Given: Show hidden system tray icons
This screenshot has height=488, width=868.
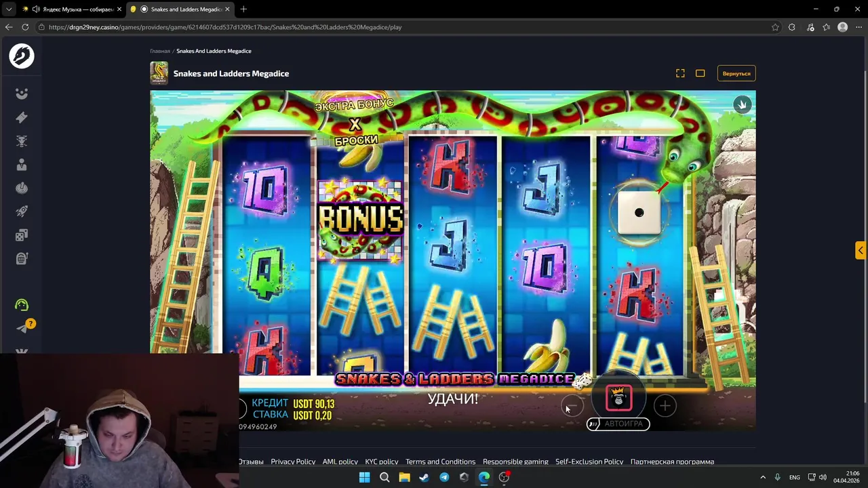Looking at the screenshot, I should pos(762,477).
